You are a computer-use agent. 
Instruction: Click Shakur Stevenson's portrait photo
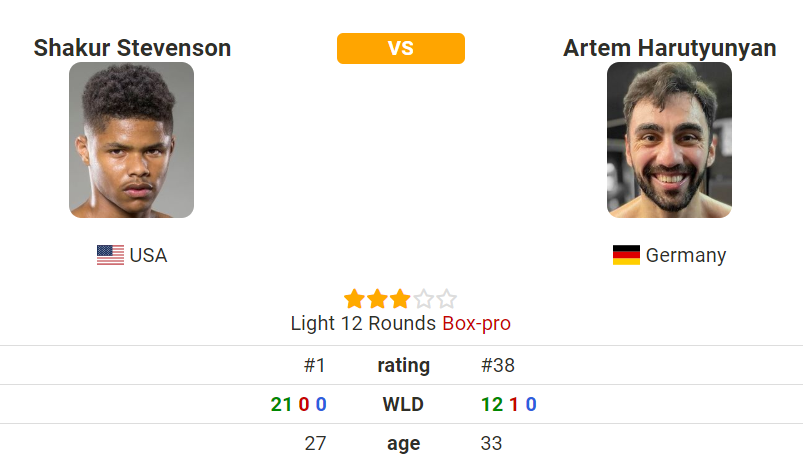pyautogui.click(x=132, y=140)
